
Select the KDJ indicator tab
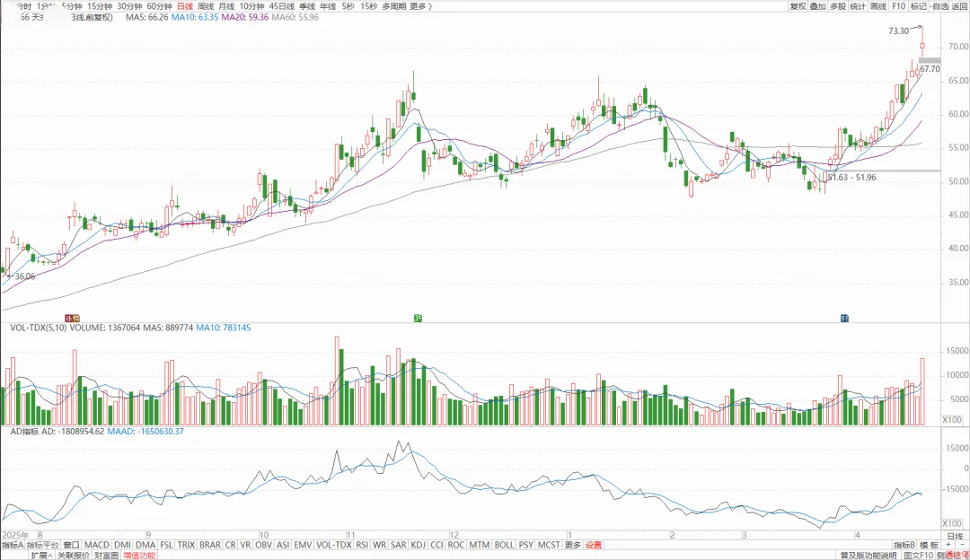[419, 545]
